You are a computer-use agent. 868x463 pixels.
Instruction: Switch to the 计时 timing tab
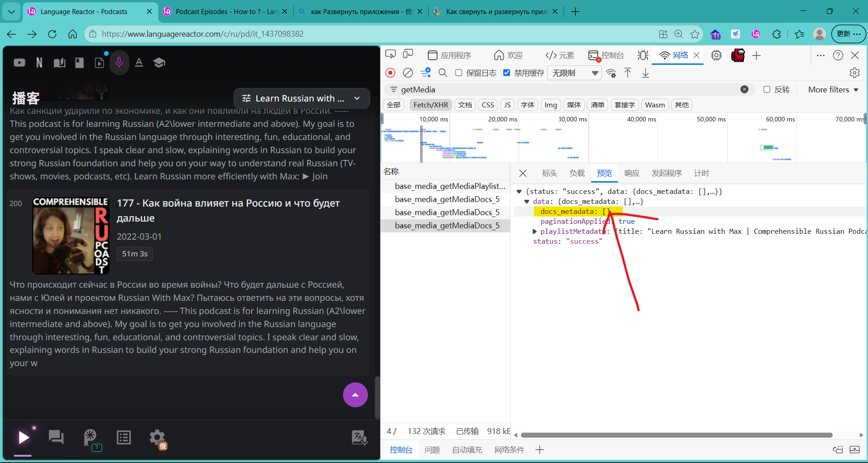pyautogui.click(x=701, y=173)
